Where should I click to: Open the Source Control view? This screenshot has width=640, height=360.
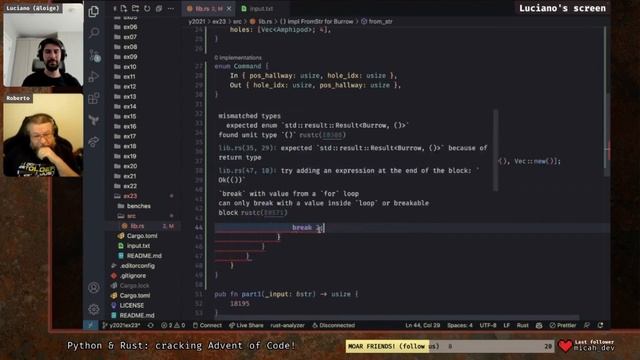[94, 56]
